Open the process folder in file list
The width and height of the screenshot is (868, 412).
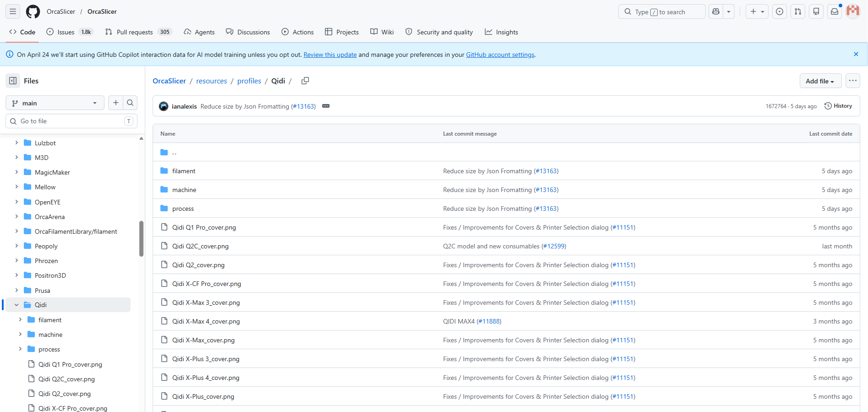click(183, 209)
